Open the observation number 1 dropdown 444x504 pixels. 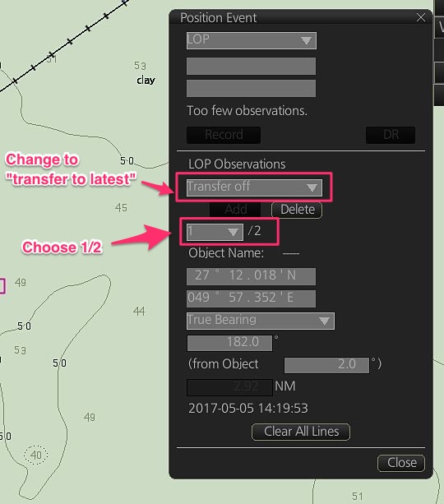click(x=215, y=232)
